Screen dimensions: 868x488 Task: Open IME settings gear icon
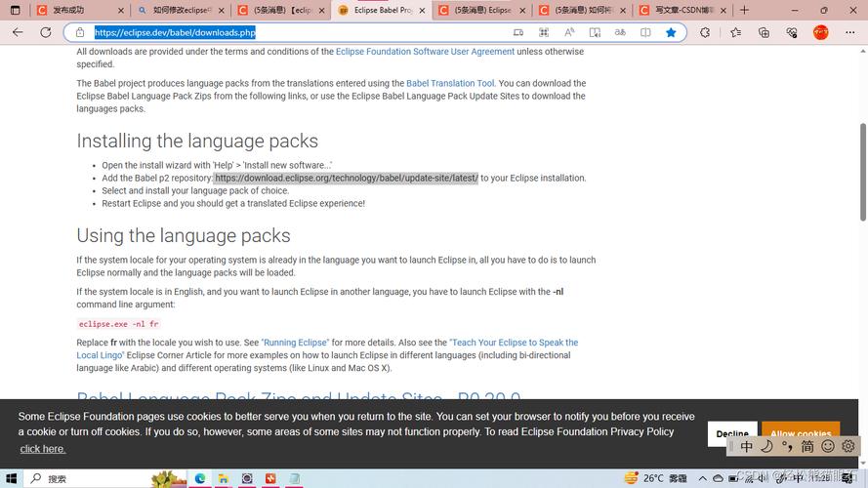coord(848,446)
